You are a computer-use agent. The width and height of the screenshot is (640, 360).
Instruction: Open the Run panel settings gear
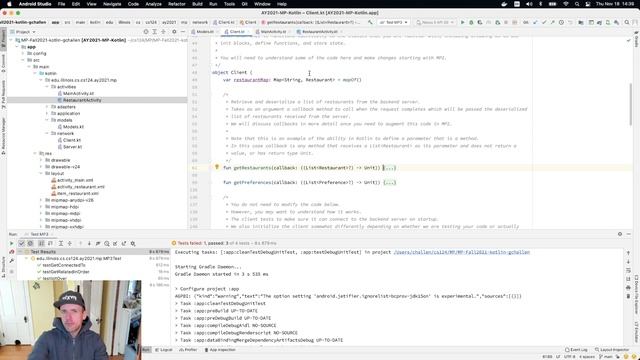click(620, 234)
